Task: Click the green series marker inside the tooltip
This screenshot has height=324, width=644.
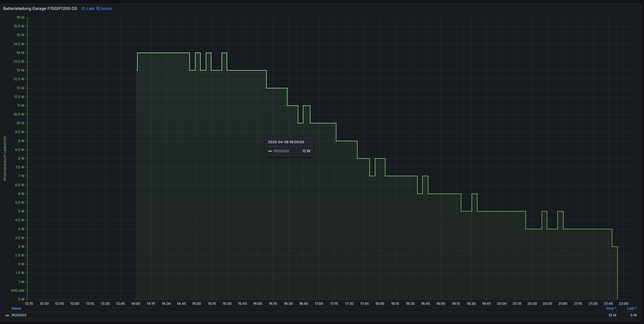Action: tap(270, 151)
